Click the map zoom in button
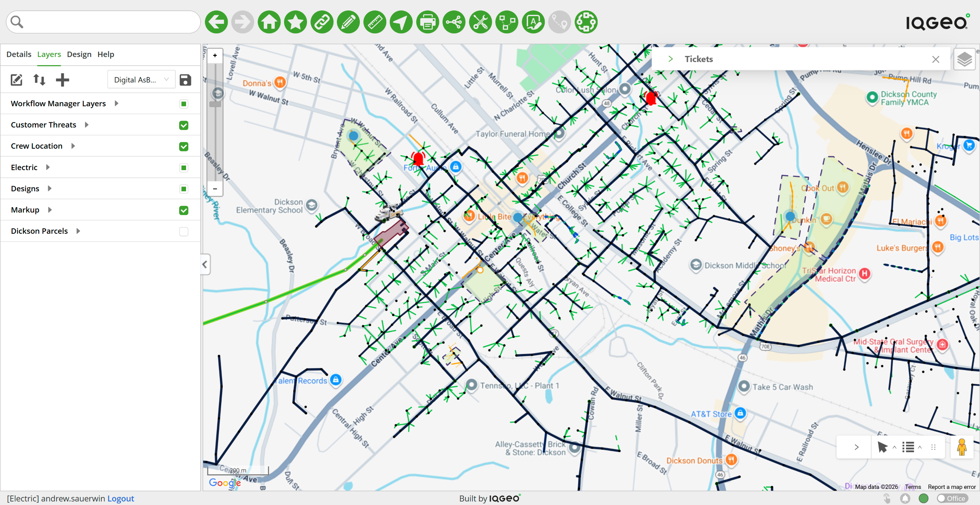Screen dimensions: 980x505 tap(215, 56)
